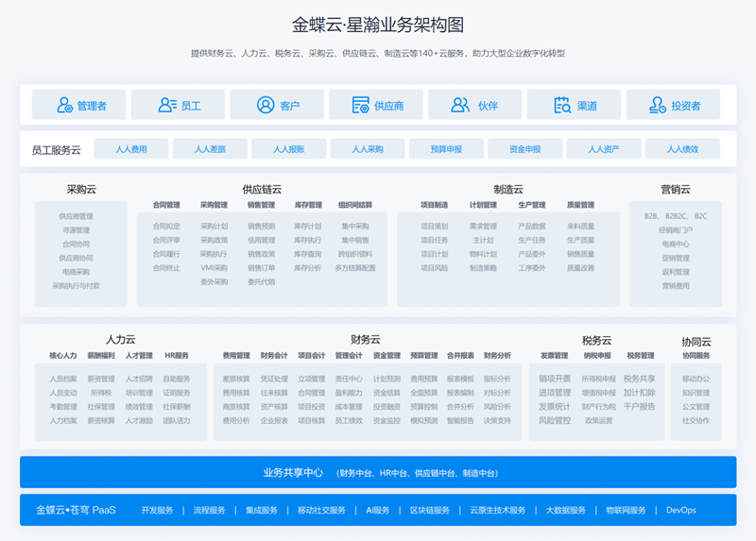
Task: Click 经销商门户 under 营销云
Action: coord(676,230)
